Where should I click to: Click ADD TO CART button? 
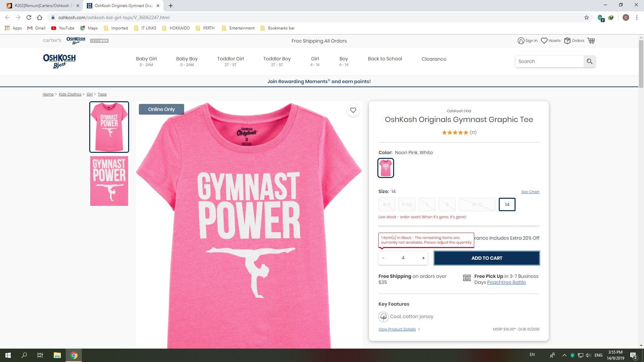pyautogui.click(x=487, y=258)
